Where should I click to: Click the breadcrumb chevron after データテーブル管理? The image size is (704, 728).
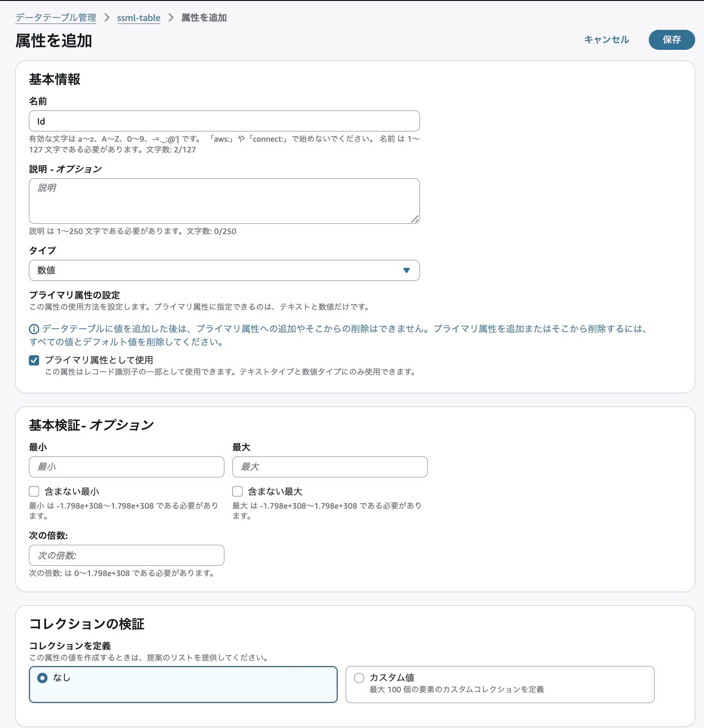(107, 18)
